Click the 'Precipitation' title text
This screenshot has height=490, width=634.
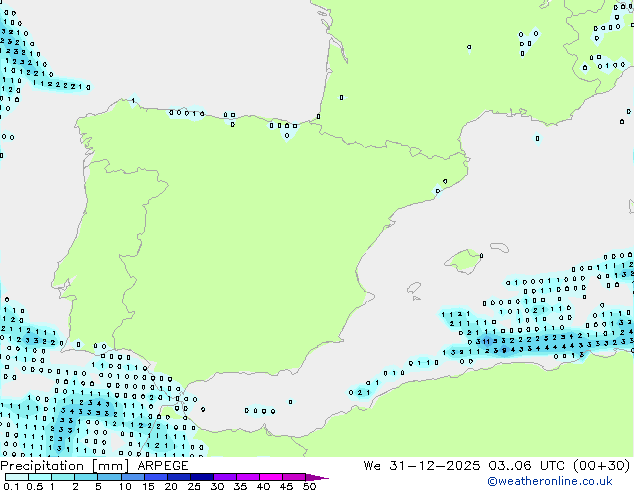click(x=42, y=466)
